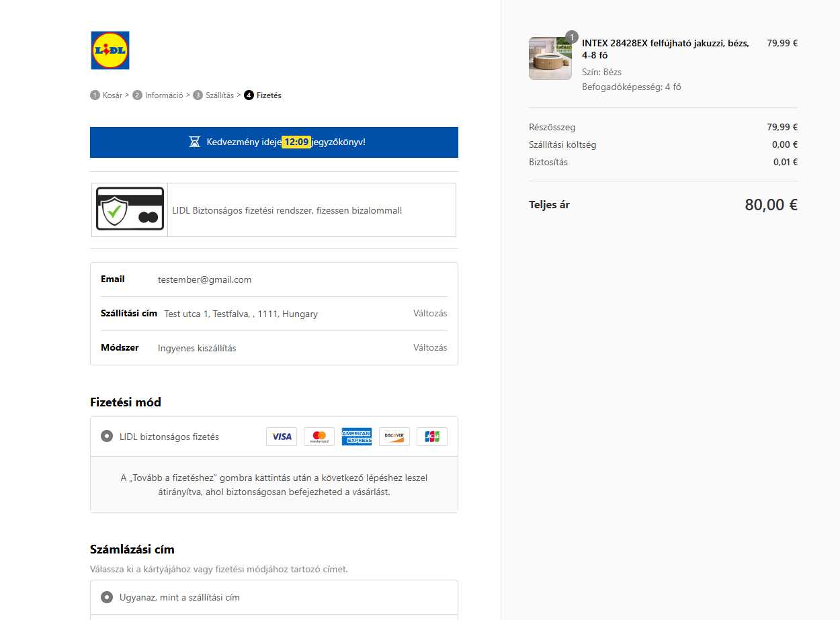Click the Biztosítás value 0,01 €
This screenshot has width=840, height=620.
pyautogui.click(x=785, y=162)
